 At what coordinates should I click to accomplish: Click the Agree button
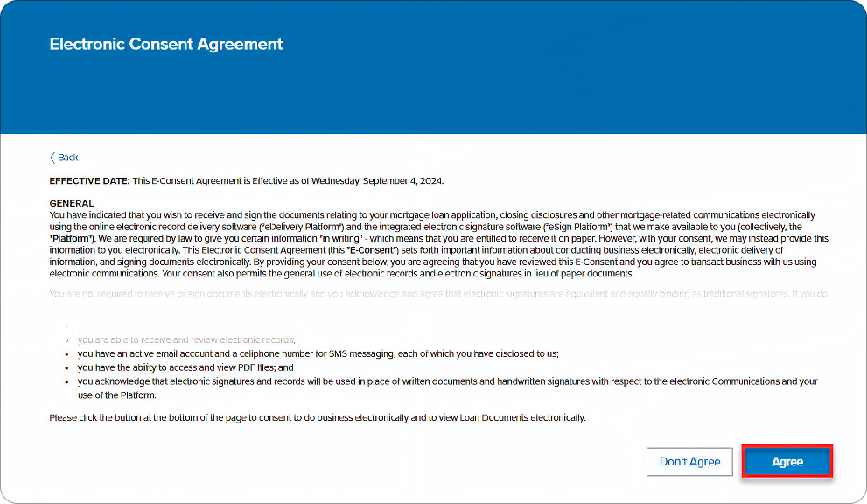[x=787, y=462]
